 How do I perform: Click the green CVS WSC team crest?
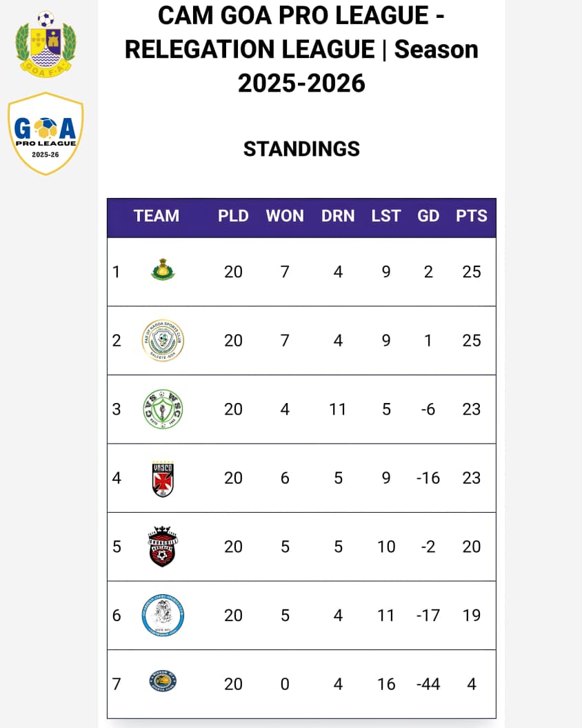coord(163,409)
